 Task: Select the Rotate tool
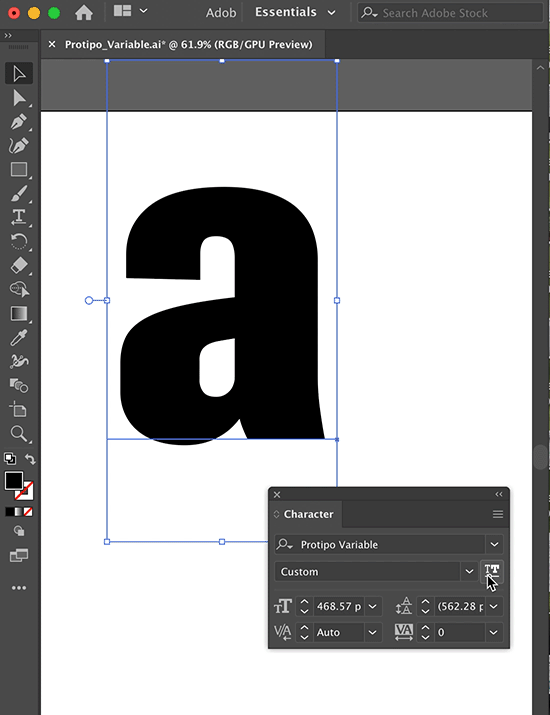click(19, 241)
